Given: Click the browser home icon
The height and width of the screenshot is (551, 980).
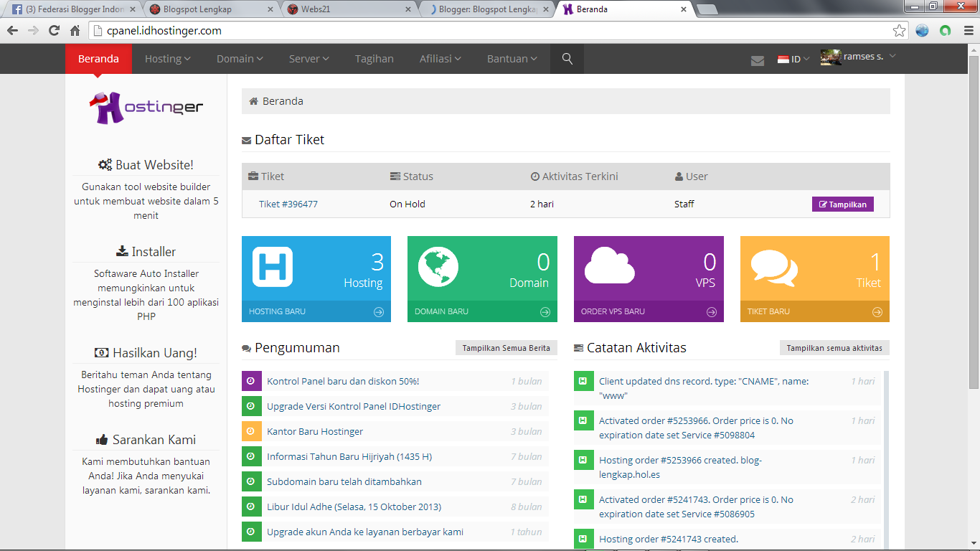Looking at the screenshot, I should pyautogui.click(x=75, y=31).
